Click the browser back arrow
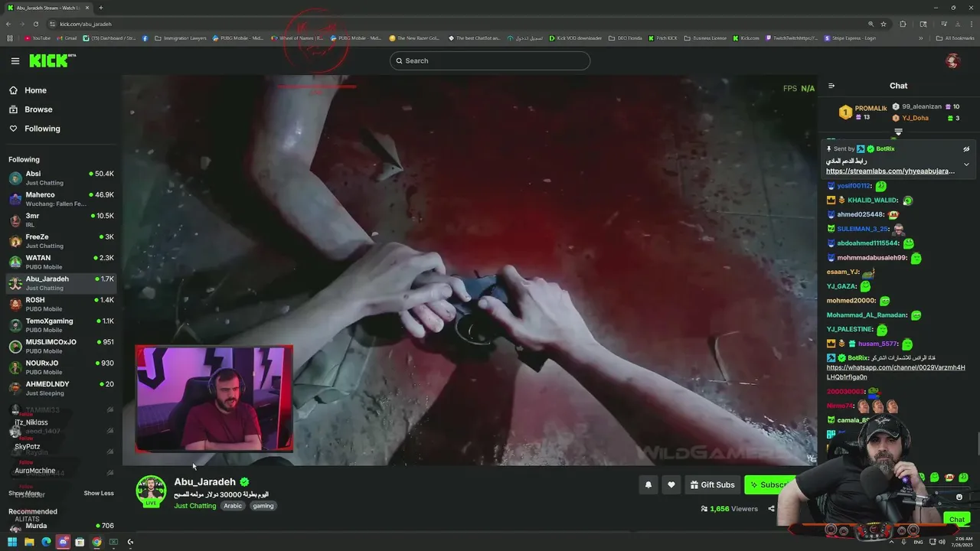980x551 pixels. pos(8,24)
